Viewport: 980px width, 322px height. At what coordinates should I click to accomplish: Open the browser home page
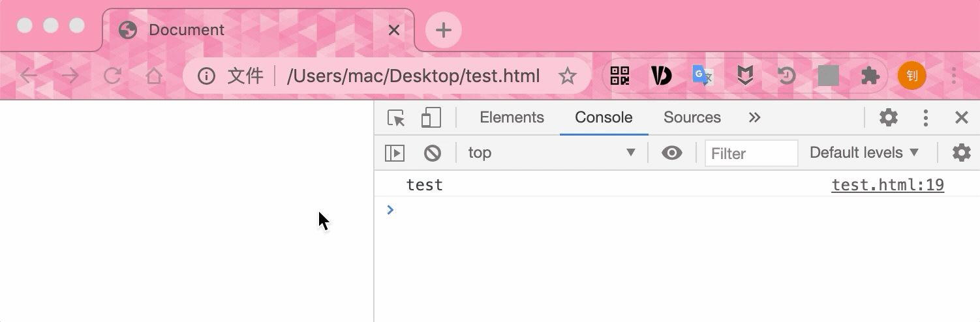153,76
